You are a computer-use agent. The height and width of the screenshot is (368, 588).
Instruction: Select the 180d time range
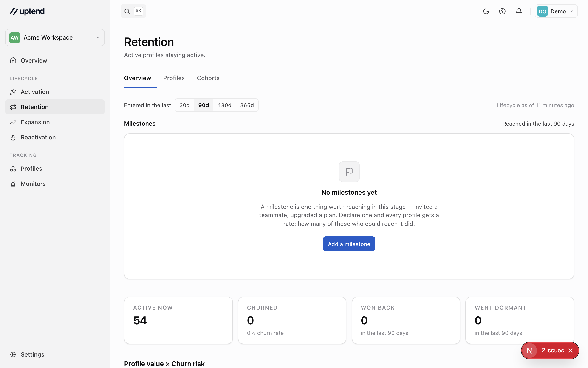point(224,105)
